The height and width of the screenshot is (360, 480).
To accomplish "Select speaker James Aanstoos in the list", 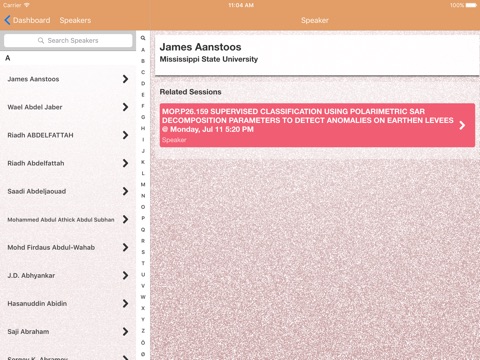I will click(x=68, y=79).
